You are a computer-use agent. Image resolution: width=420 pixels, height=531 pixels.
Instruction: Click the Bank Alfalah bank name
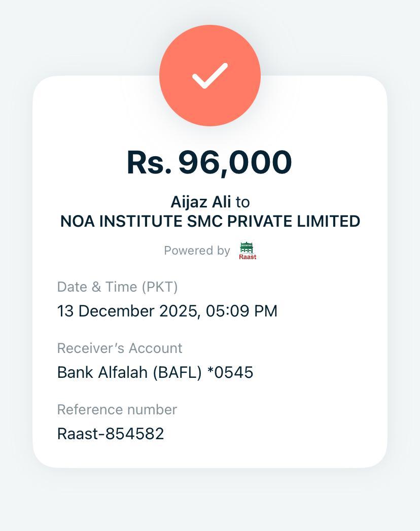click(x=103, y=373)
